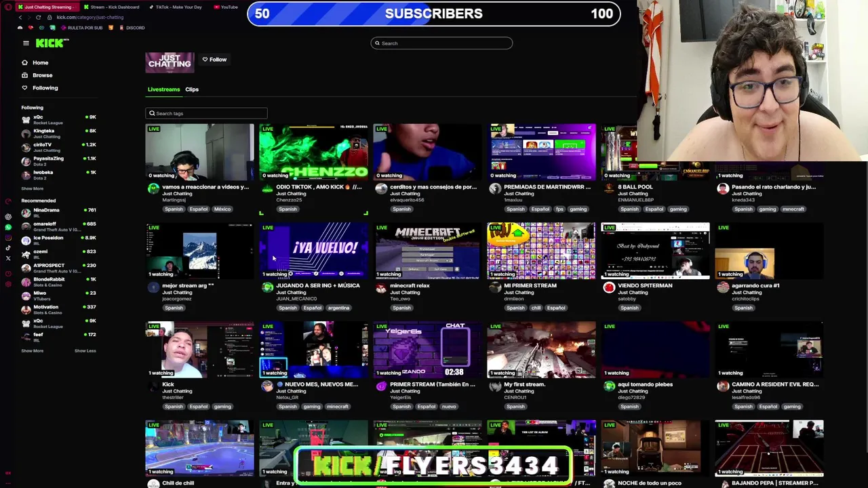Select the Livestreams tab

coord(163,89)
